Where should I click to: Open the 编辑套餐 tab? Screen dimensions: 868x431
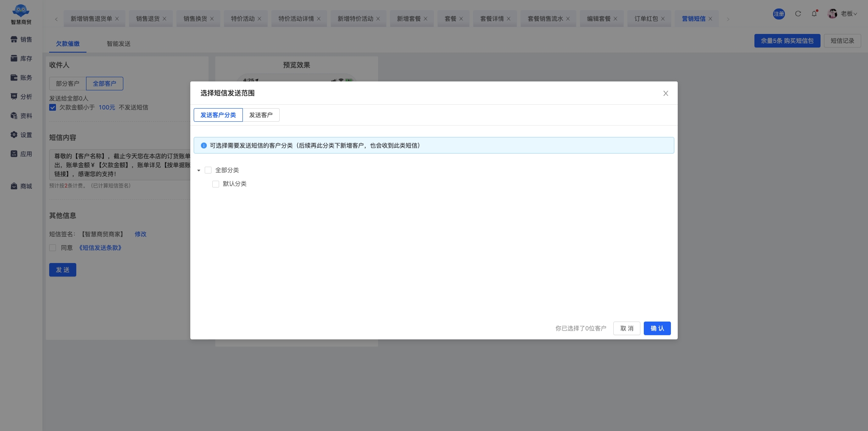click(x=599, y=19)
